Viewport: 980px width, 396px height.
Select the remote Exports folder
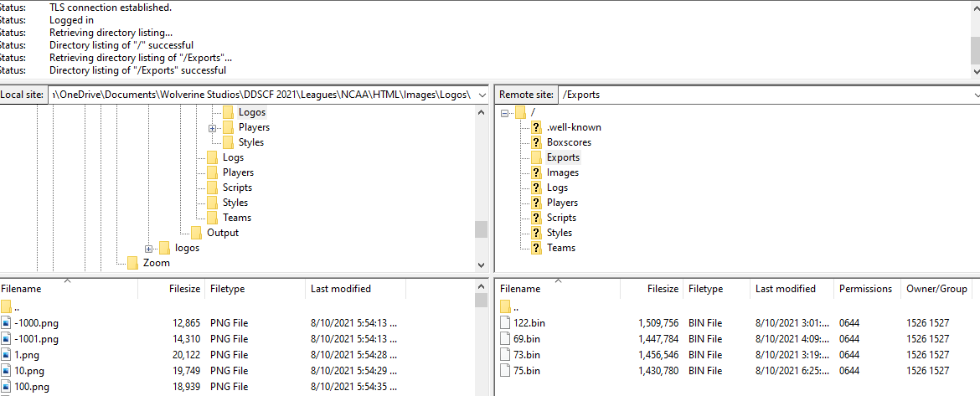coord(563,157)
